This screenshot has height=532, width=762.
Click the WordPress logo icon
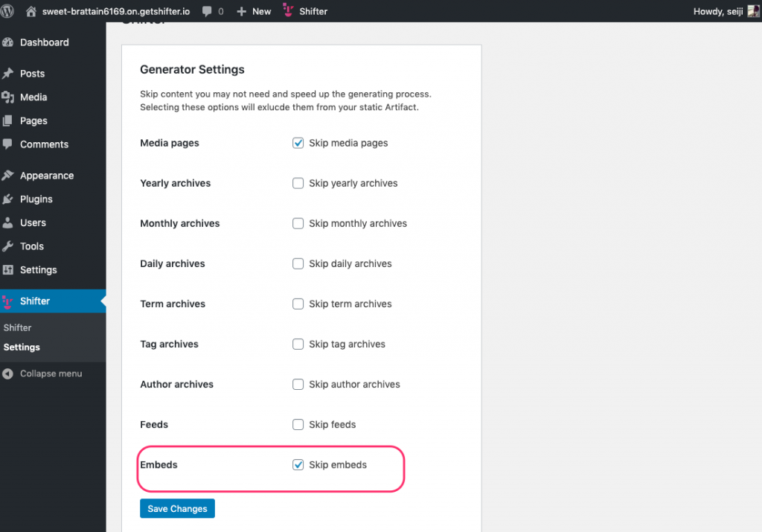(7, 11)
